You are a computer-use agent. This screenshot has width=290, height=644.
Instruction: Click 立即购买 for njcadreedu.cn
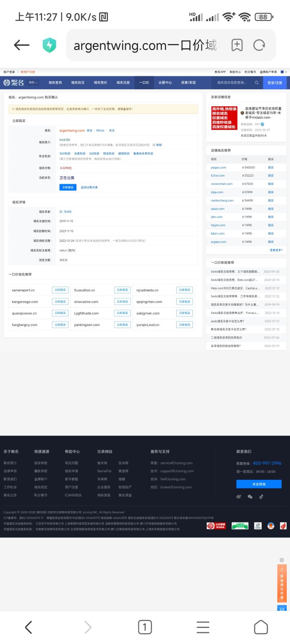pos(184,290)
